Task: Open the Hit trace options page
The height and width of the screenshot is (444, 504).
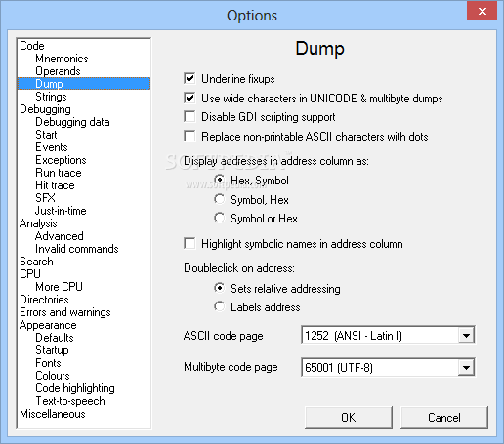Action: point(55,185)
